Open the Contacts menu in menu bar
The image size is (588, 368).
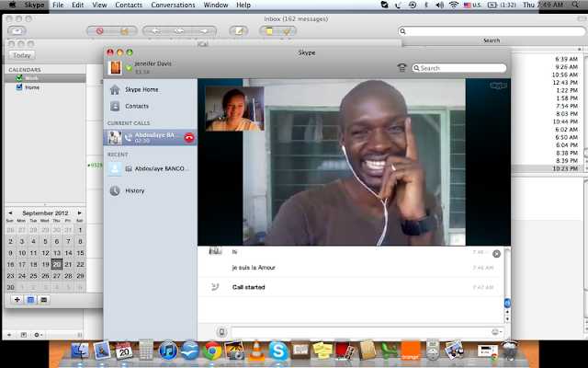(x=129, y=5)
